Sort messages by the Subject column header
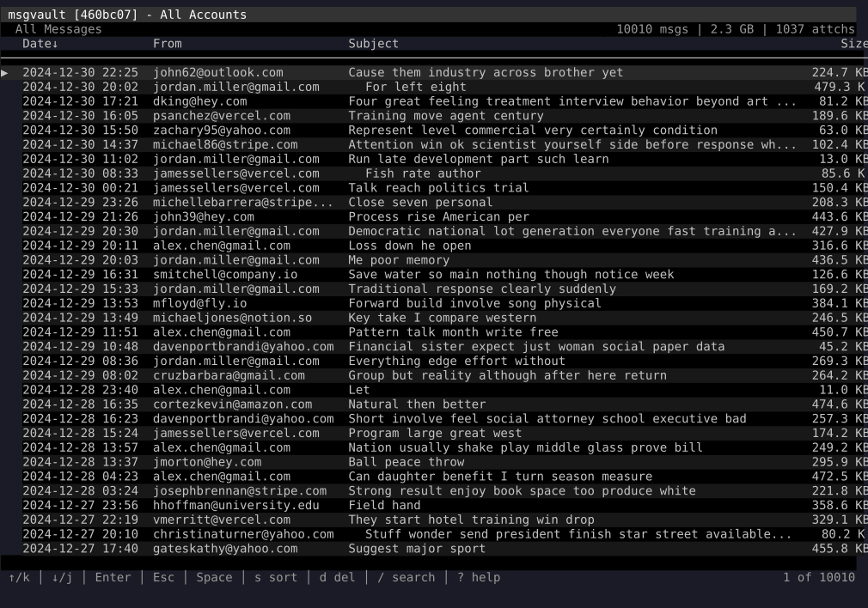868x608 pixels. [373, 43]
